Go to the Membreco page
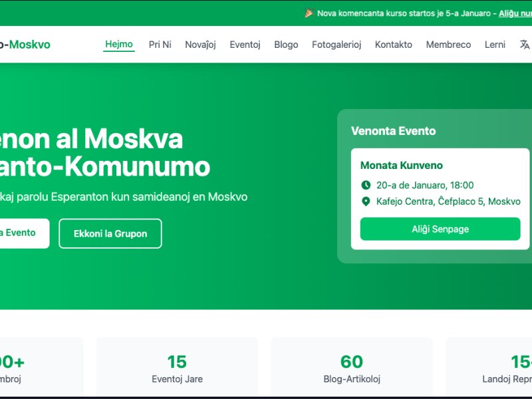This screenshot has height=399, width=532. click(448, 45)
